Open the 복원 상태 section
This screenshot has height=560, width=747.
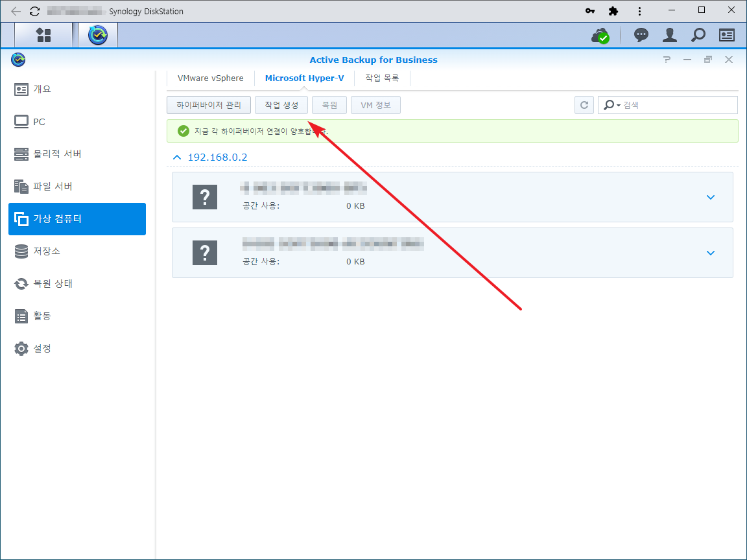pos(77,283)
